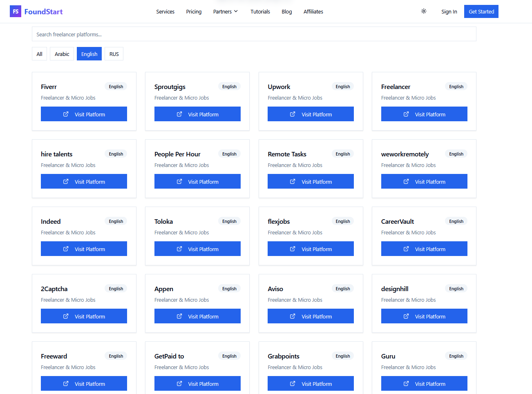Click the Appen card title
532x394 pixels.
[164, 289]
